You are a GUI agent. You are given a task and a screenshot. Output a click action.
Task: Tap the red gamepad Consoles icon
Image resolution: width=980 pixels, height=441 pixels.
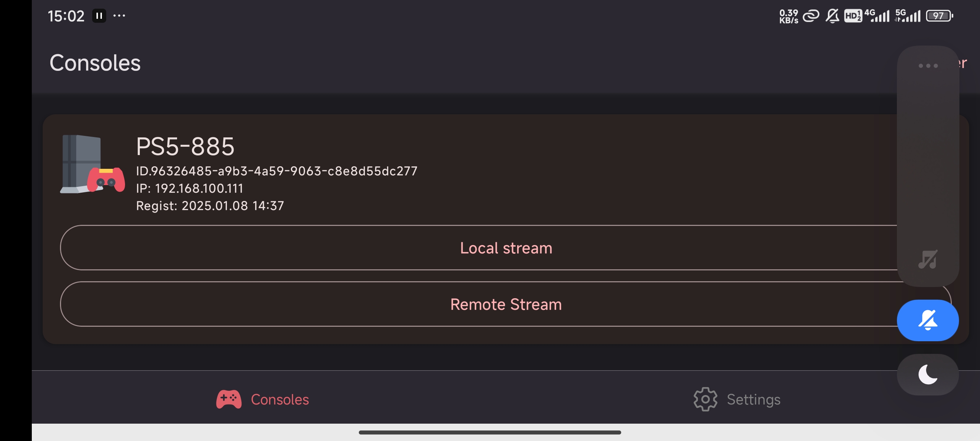coord(229,399)
